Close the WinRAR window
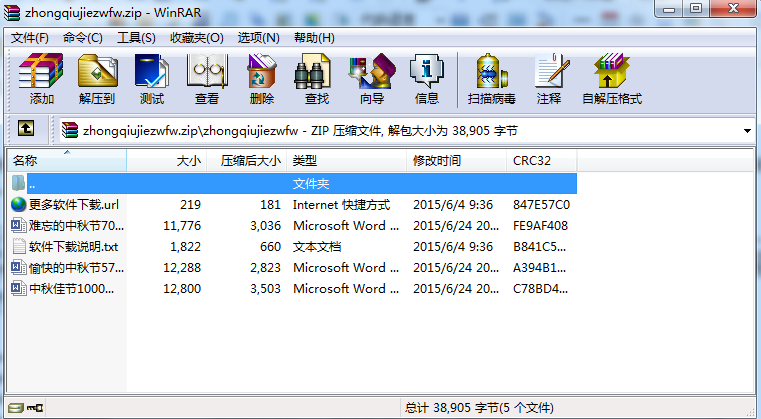Image resolution: width=761 pixels, height=419 pixels. [x=733, y=9]
